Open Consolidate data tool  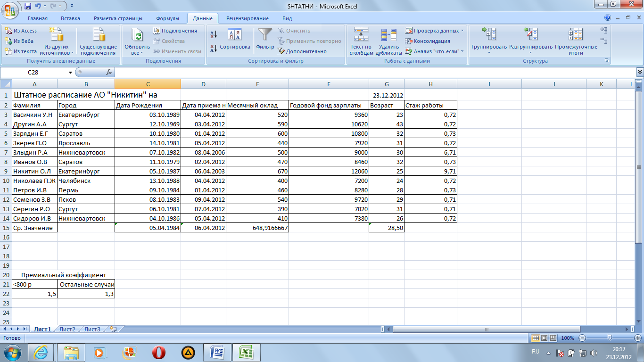tap(428, 41)
